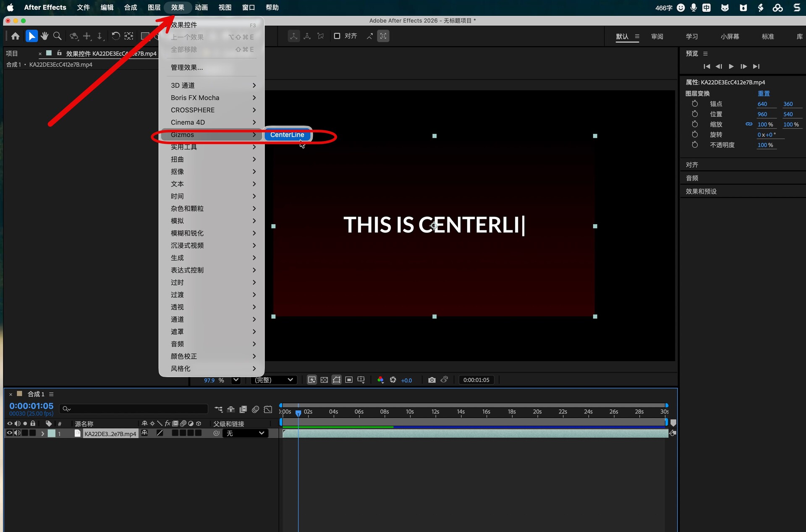The height and width of the screenshot is (532, 806).
Task: Enable the 对齐 snapping checkbox
Action: pos(337,36)
